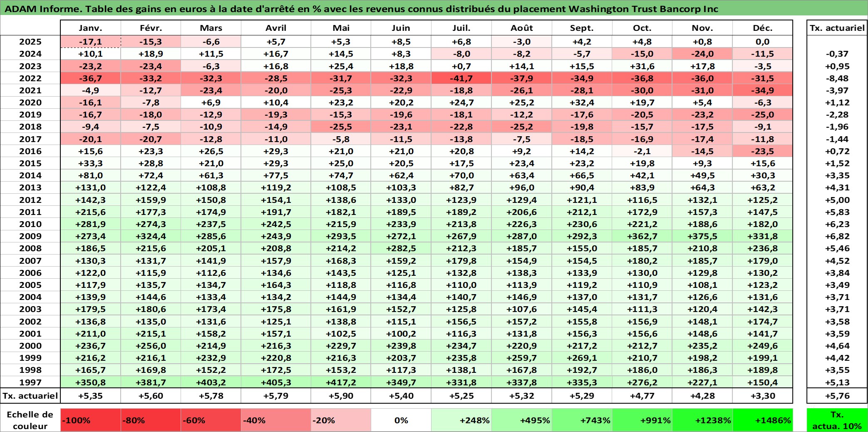Click the Avril column header
Image resolution: width=868 pixels, height=432 pixels.
(276, 28)
